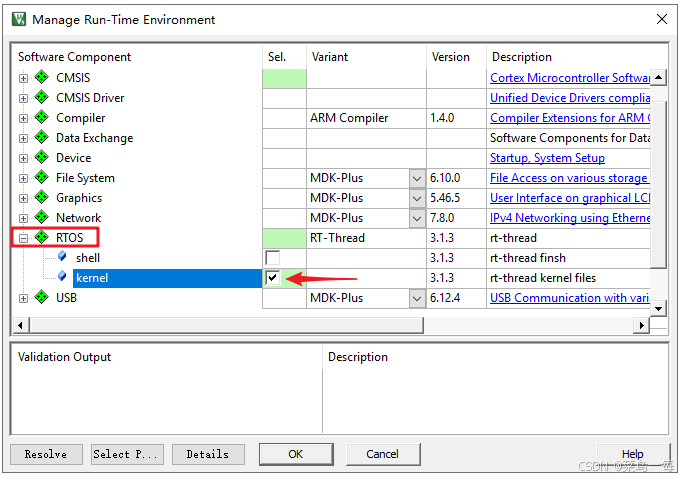
Task: Open IPv4 Networking using Ethernet link
Action: tap(570, 218)
